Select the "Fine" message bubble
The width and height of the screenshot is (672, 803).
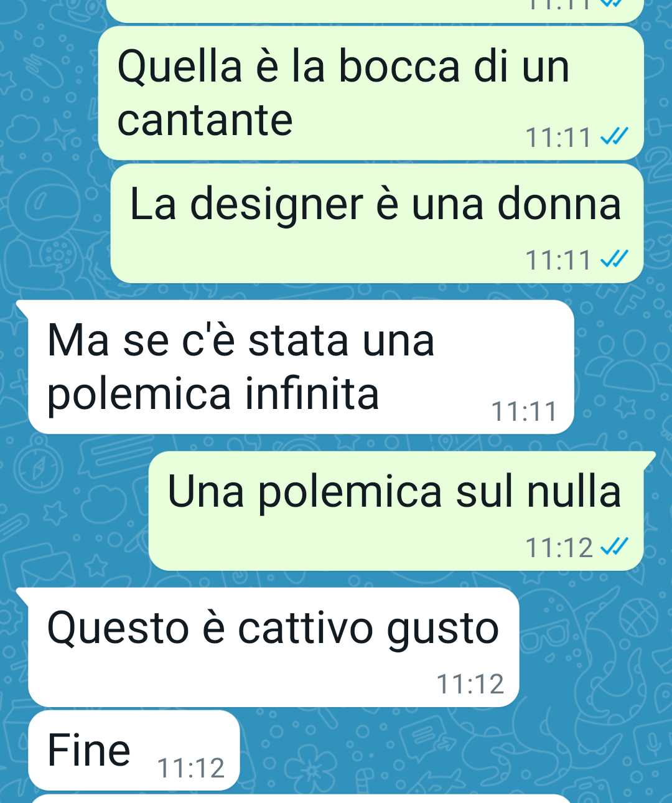coord(134,750)
